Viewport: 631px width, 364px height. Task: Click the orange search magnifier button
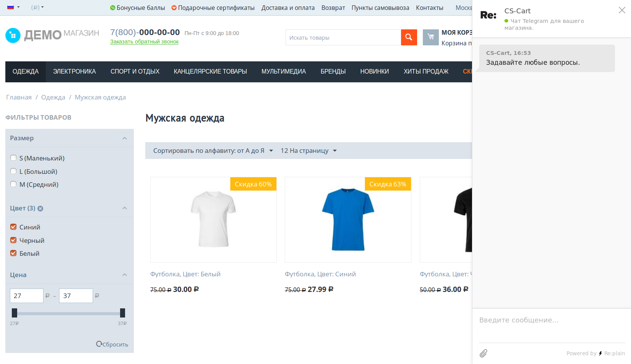tap(409, 37)
